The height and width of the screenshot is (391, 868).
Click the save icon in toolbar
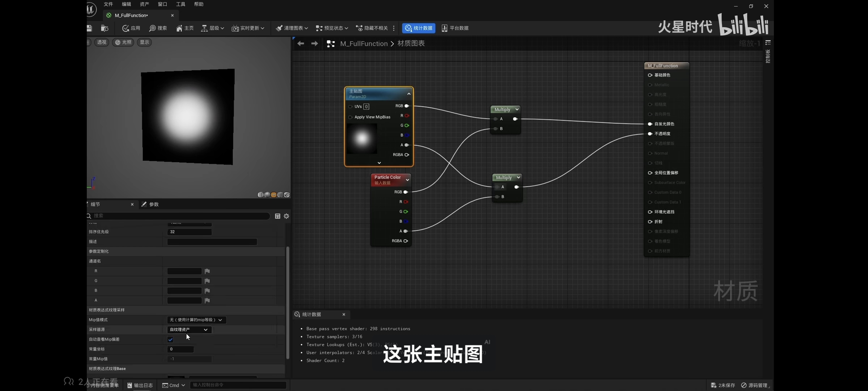point(89,28)
